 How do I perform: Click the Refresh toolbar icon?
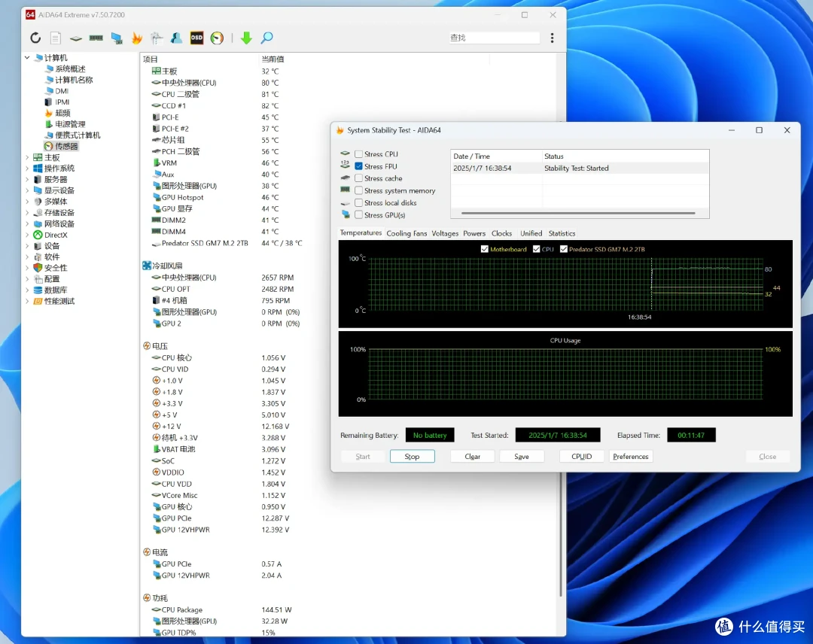click(35, 38)
